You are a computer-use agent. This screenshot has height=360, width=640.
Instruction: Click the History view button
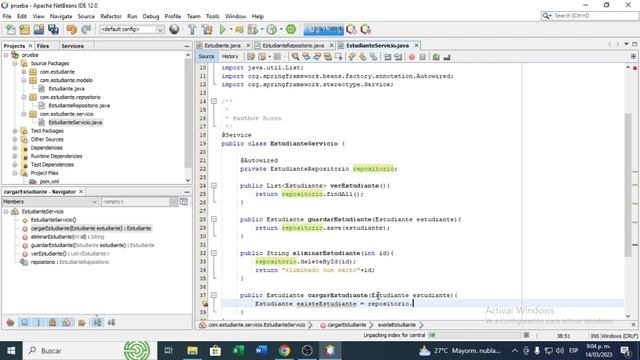[230, 57]
